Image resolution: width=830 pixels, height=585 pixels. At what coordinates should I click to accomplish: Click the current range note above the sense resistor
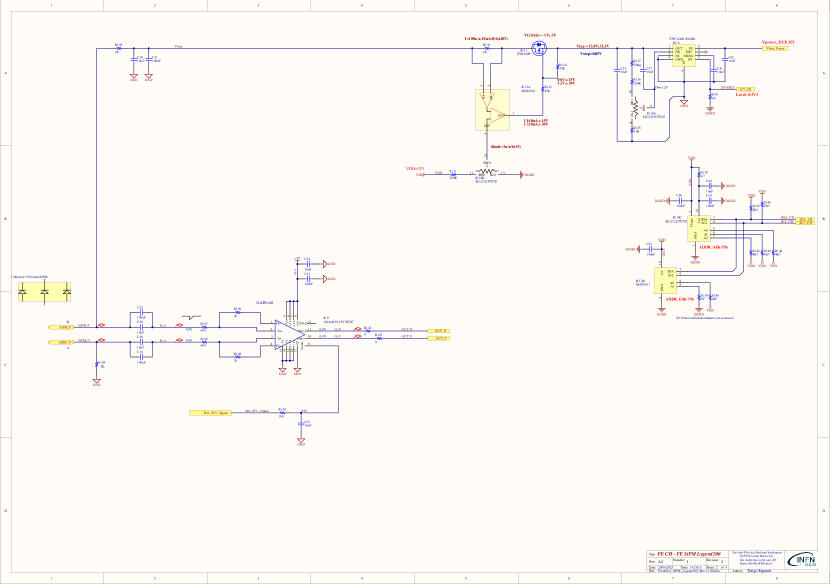(486, 39)
